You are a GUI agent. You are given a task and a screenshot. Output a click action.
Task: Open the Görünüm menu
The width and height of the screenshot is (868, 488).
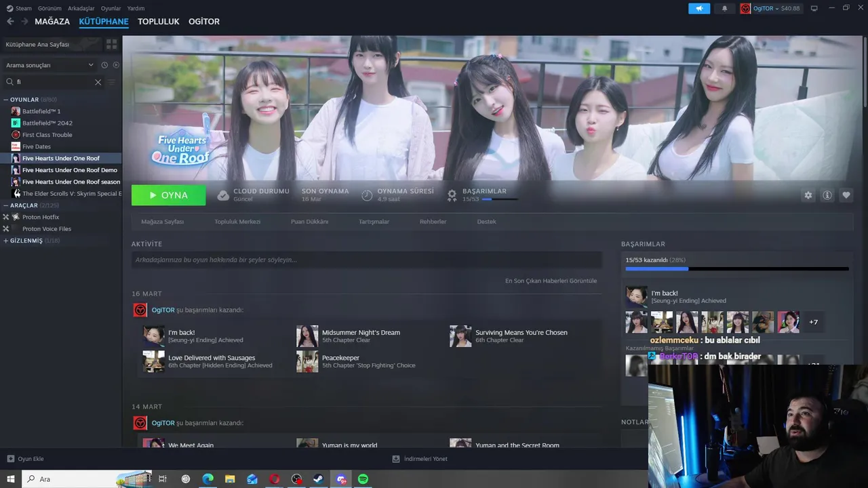click(x=50, y=8)
